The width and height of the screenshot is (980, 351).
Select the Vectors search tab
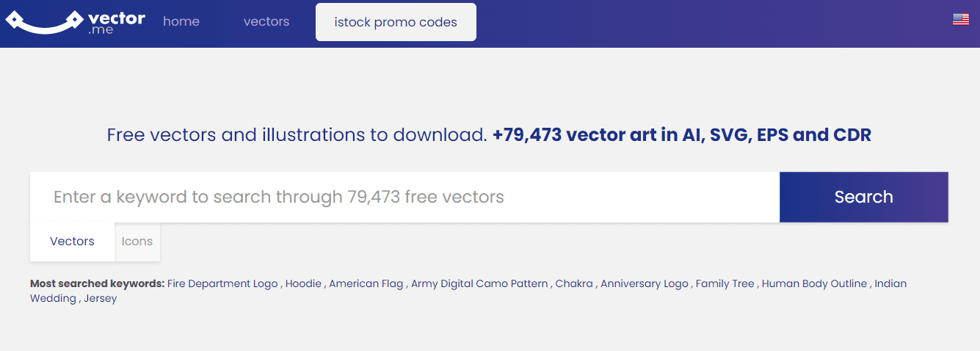(72, 242)
